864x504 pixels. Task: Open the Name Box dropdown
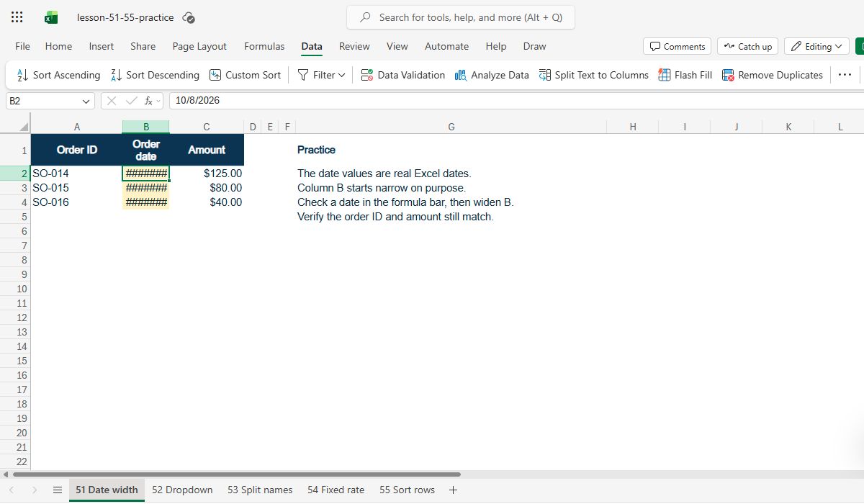pos(87,101)
